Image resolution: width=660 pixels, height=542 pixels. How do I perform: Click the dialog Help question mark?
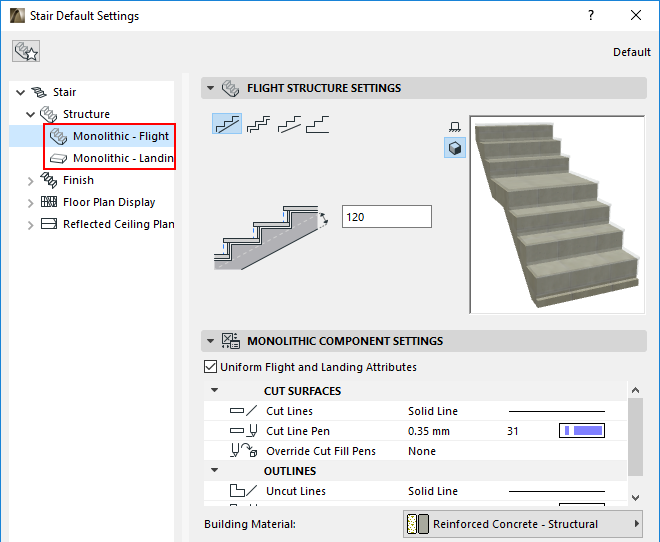click(x=591, y=16)
